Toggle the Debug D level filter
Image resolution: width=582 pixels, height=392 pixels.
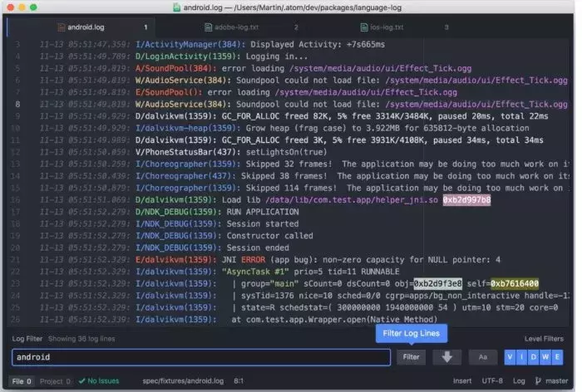(x=534, y=357)
